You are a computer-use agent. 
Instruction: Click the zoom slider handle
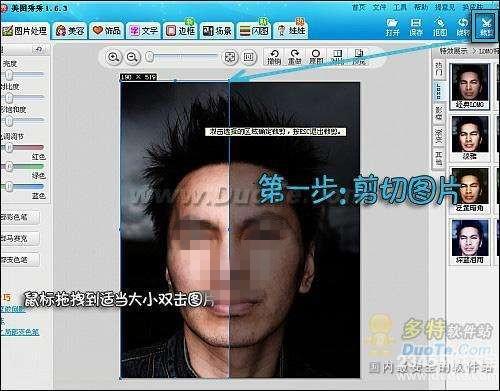(x=150, y=57)
